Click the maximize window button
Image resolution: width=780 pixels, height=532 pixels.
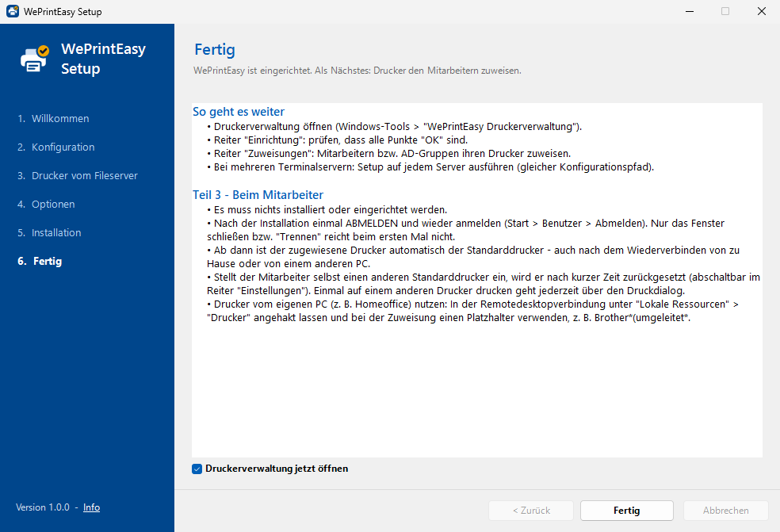pyautogui.click(x=725, y=11)
